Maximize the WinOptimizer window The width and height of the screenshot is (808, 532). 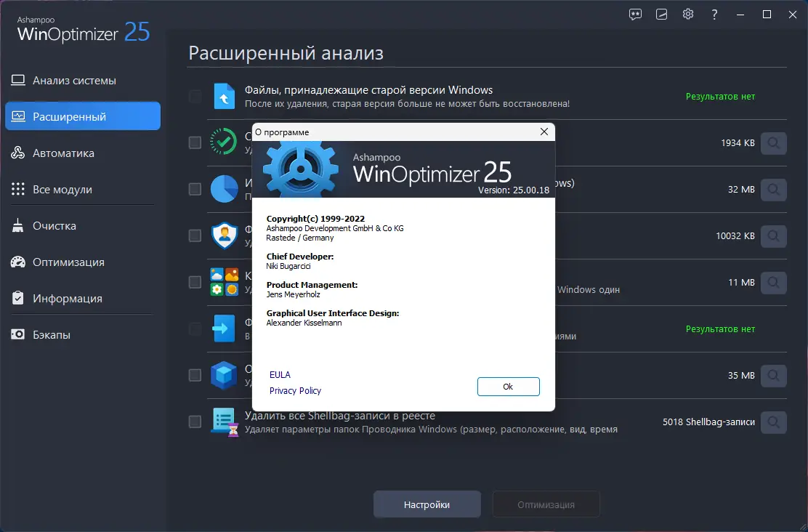[x=767, y=15]
